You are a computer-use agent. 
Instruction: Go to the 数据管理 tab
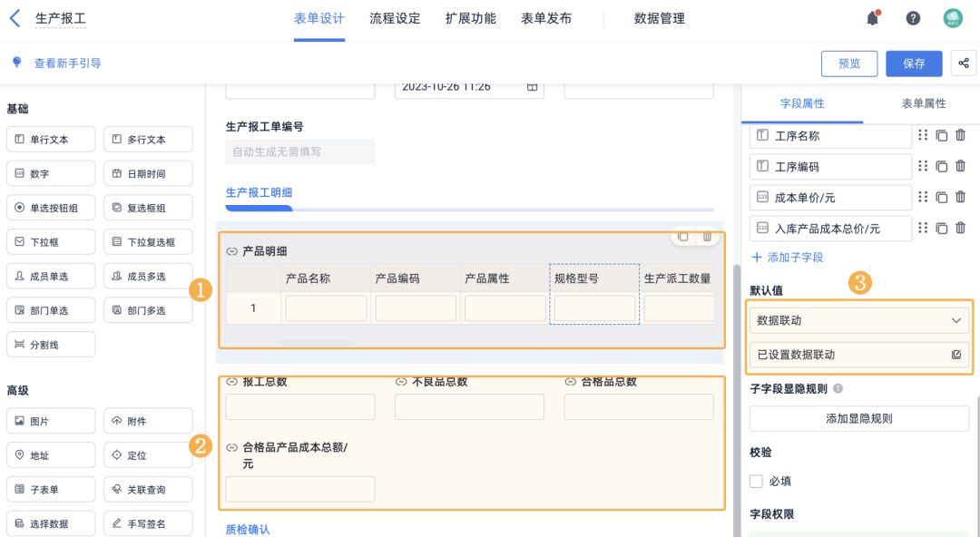[x=660, y=19]
